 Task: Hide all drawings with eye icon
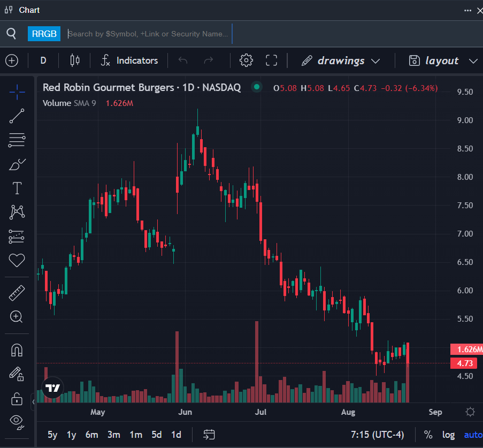click(x=17, y=421)
